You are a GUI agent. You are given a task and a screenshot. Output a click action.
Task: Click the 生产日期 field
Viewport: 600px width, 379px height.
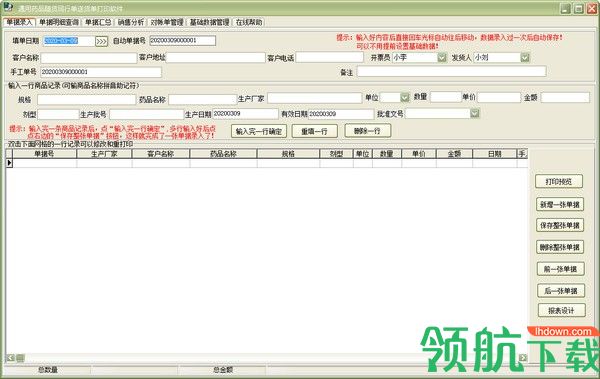click(x=245, y=114)
